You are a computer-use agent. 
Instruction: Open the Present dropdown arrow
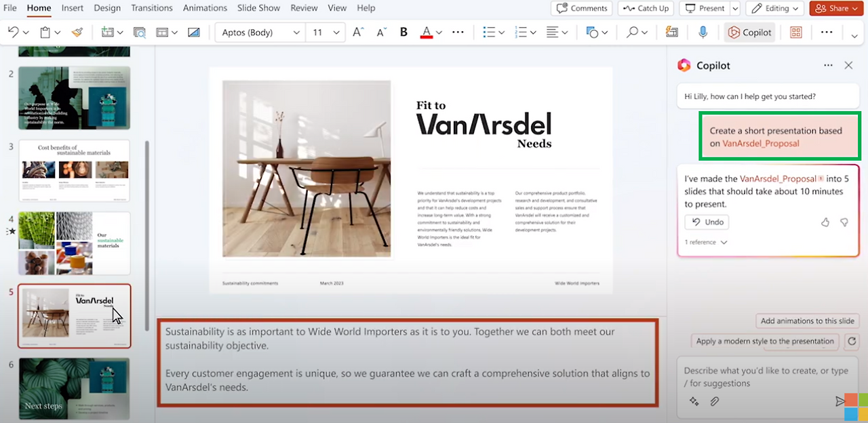point(736,8)
